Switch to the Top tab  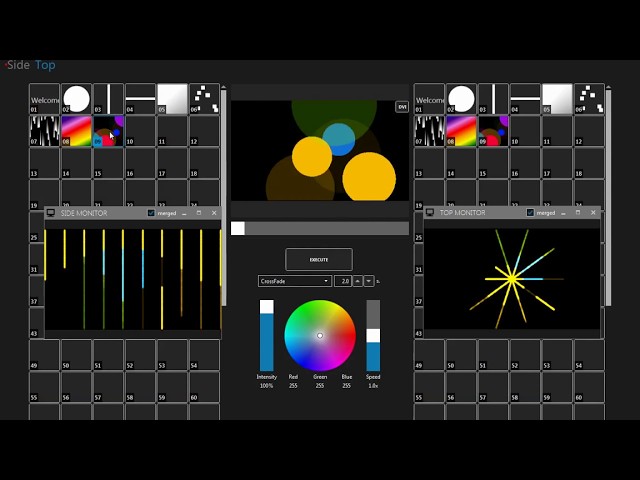(x=45, y=65)
